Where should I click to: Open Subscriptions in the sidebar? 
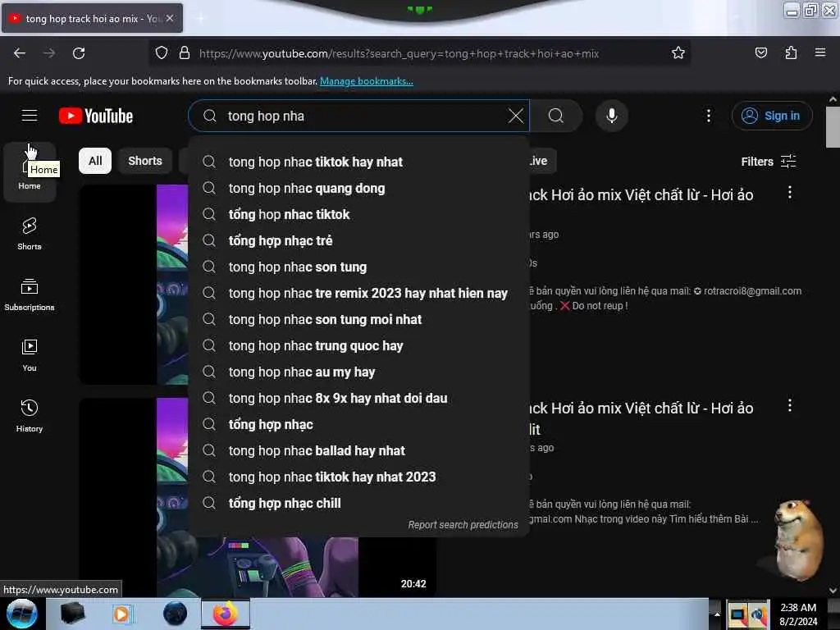[x=30, y=294]
